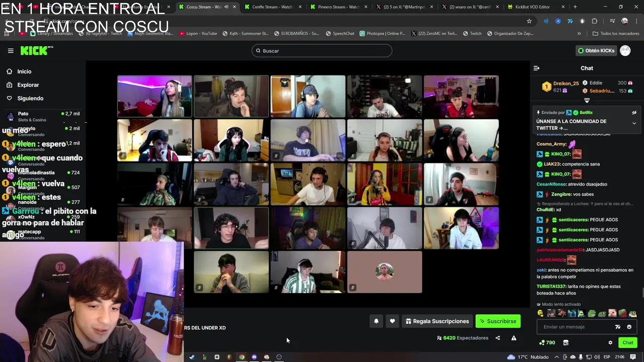The width and height of the screenshot is (644, 362).
Task: Open Google Chrome from the taskbar
Action: click(x=242, y=357)
